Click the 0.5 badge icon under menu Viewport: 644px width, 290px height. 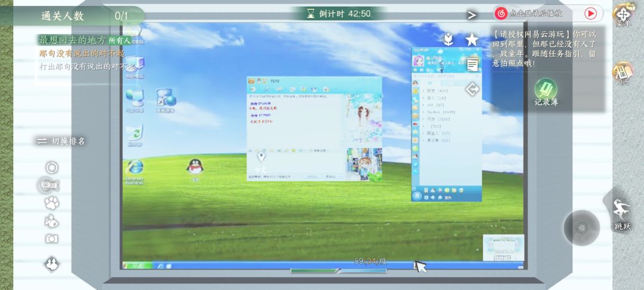623,74
